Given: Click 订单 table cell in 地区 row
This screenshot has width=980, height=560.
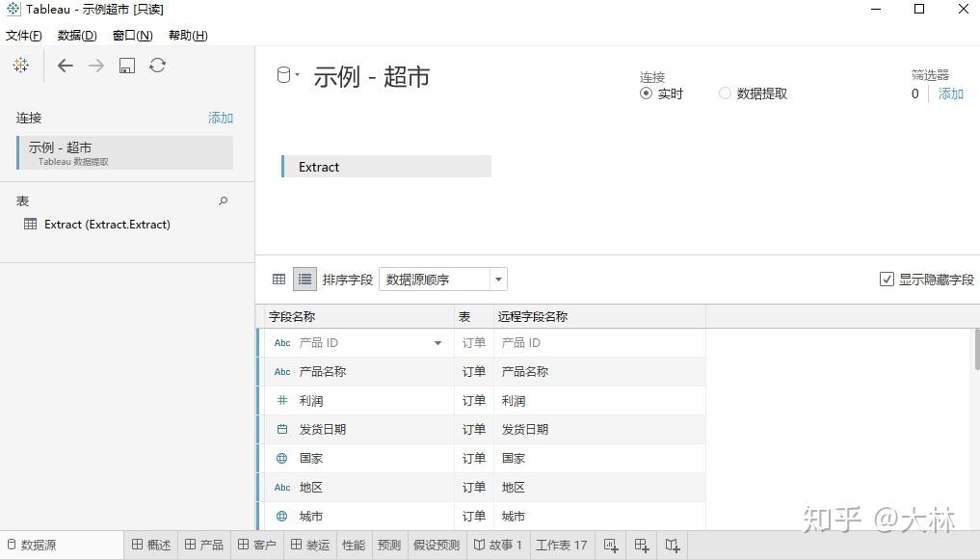Looking at the screenshot, I should [x=474, y=488].
